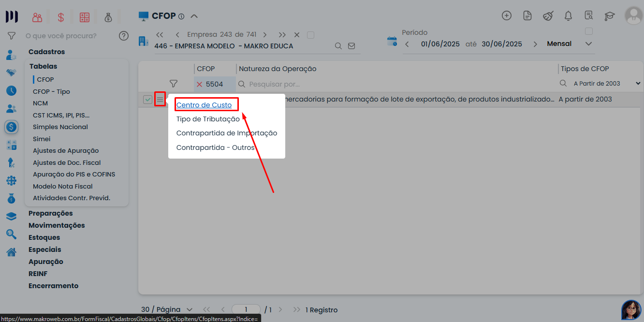
Task: Click the company search magnifier beside MAKRO EDUCA
Action: [x=338, y=45]
